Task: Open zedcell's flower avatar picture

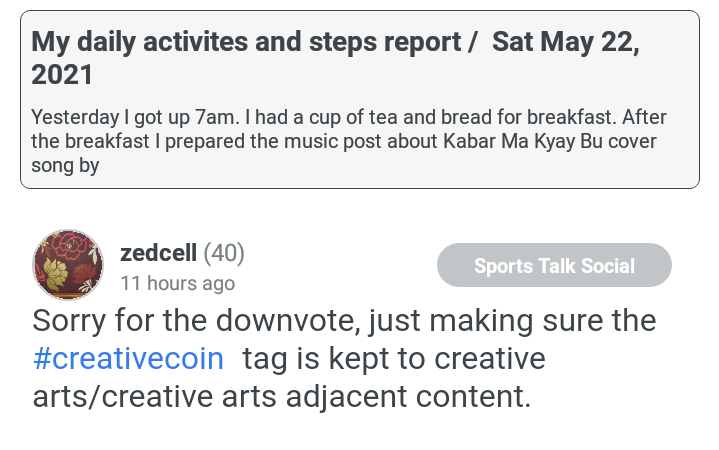Action: coord(68,265)
